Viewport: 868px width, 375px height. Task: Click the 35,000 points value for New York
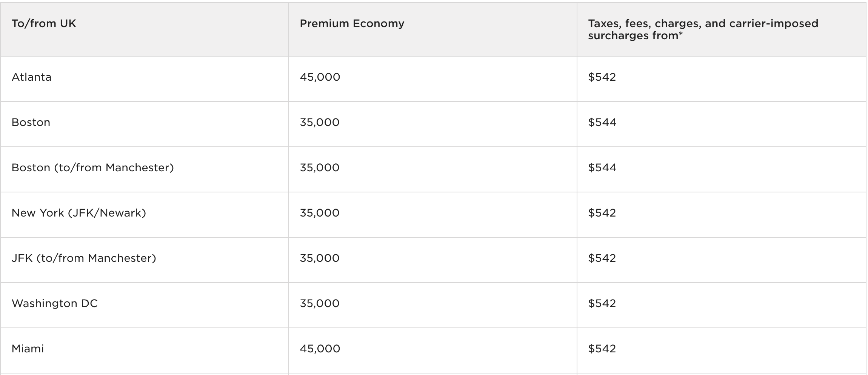click(320, 213)
